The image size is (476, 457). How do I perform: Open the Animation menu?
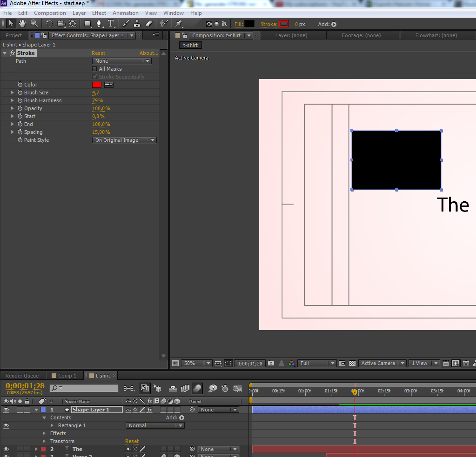pos(125,13)
